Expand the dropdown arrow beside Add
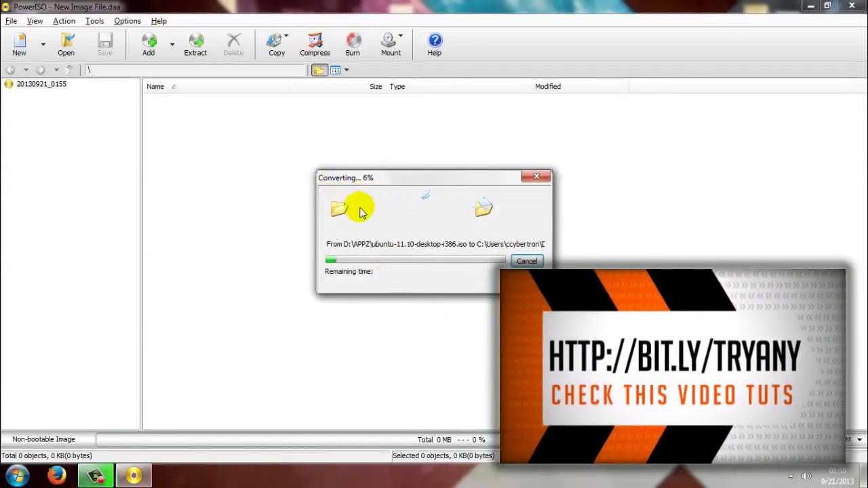 click(x=172, y=45)
